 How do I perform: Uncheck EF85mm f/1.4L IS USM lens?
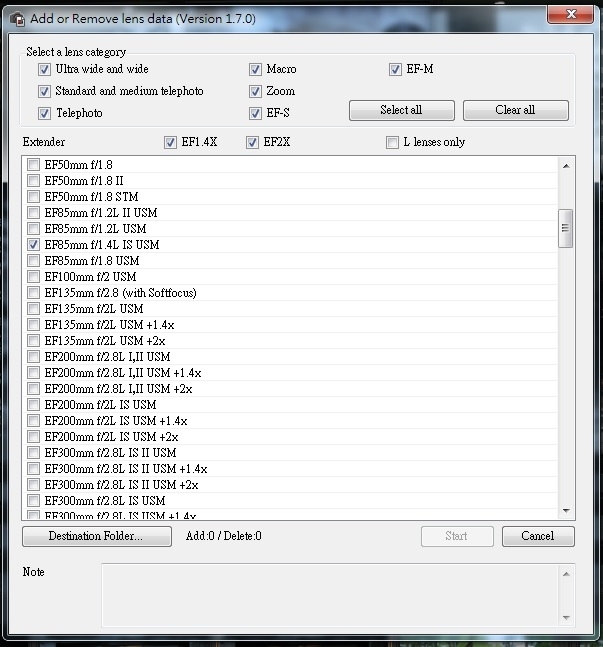pos(33,245)
